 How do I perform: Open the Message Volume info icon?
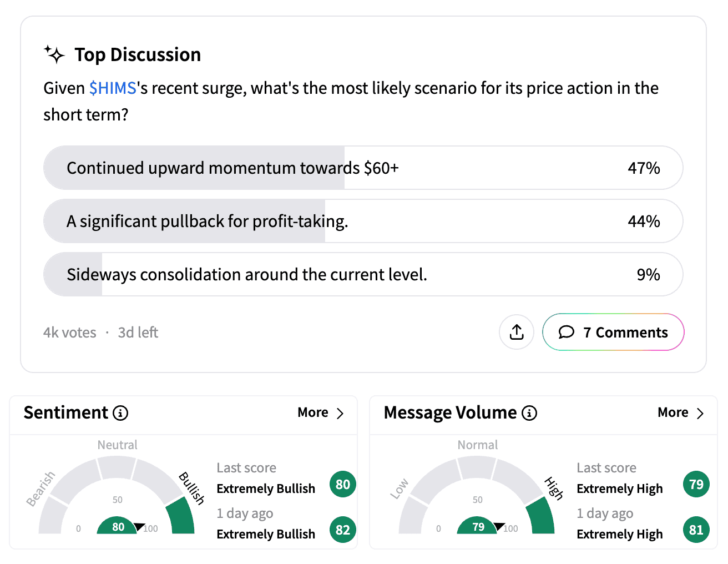click(x=529, y=413)
